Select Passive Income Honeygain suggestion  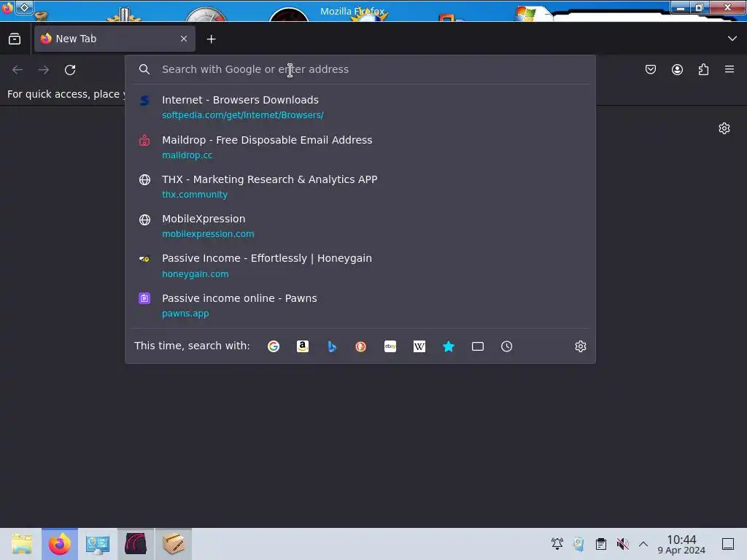pyautogui.click(x=360, y=265)
